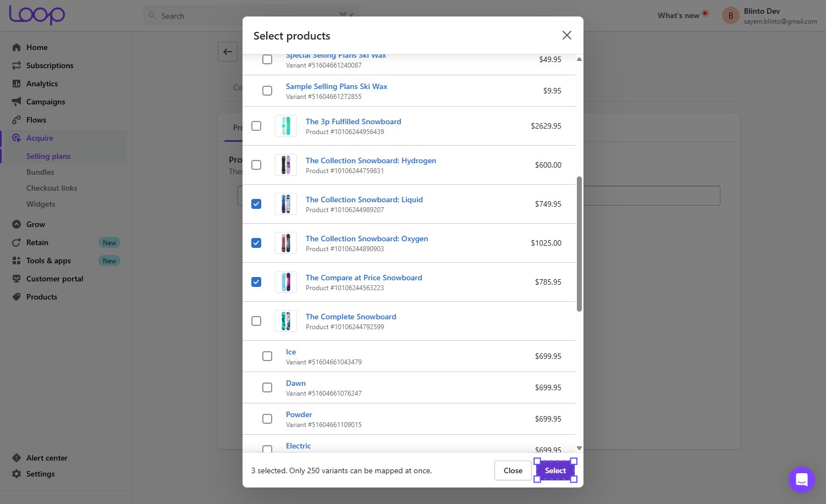
Task: Open the Retain sidebar icon
Action: 16,242
